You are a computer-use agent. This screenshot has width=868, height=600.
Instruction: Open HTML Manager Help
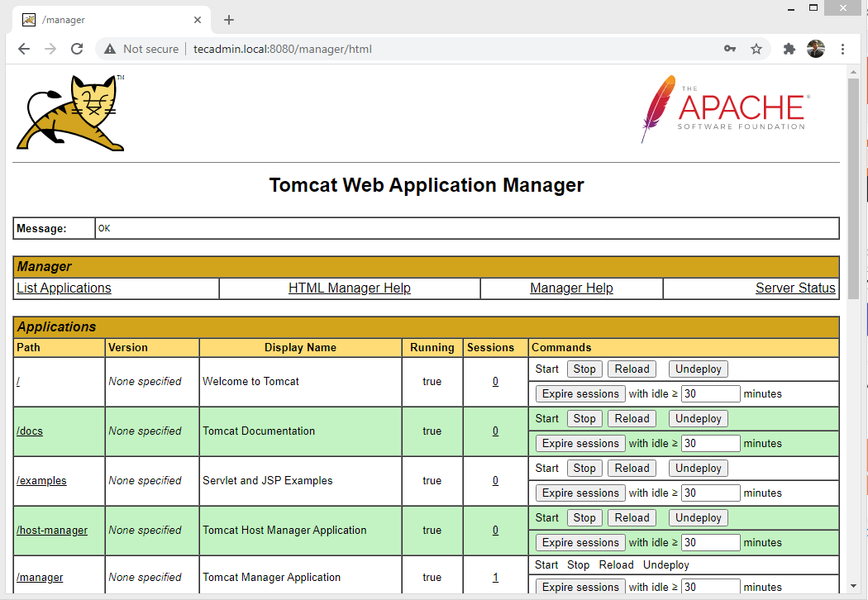point(350,288)
